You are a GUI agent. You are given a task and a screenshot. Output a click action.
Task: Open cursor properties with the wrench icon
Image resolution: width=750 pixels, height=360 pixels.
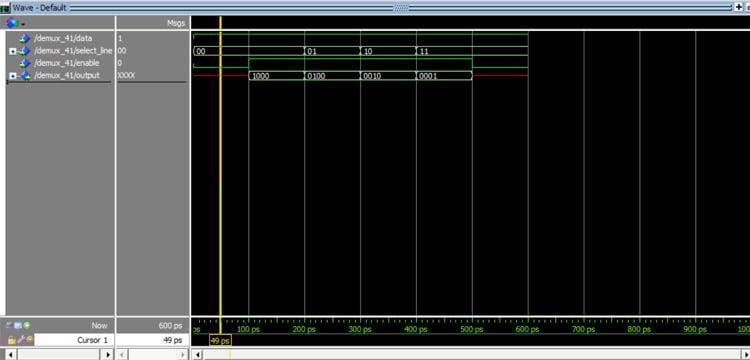(x=22, y=340)
